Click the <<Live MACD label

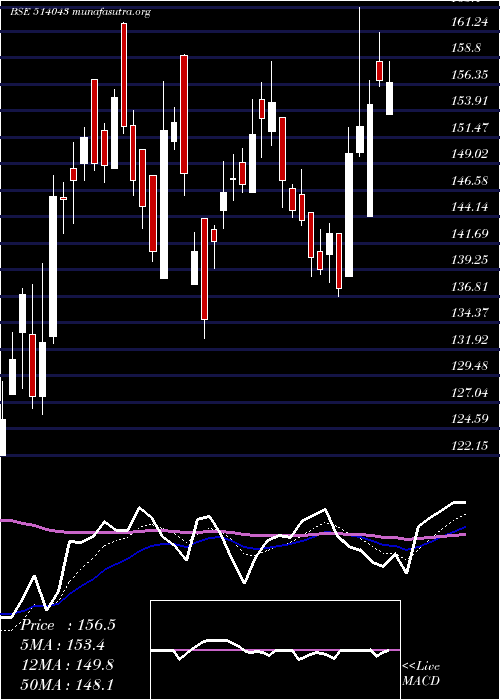[x=421, y=674]
